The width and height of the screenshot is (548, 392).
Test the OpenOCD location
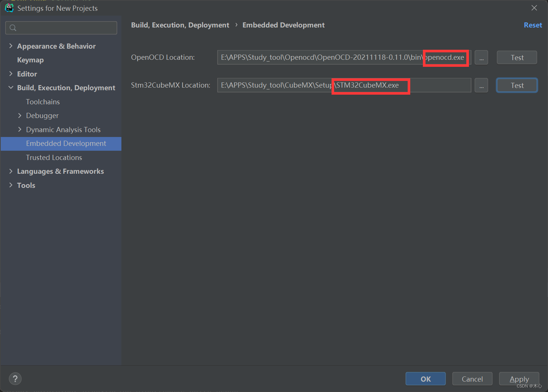click(x=517, y=58)
